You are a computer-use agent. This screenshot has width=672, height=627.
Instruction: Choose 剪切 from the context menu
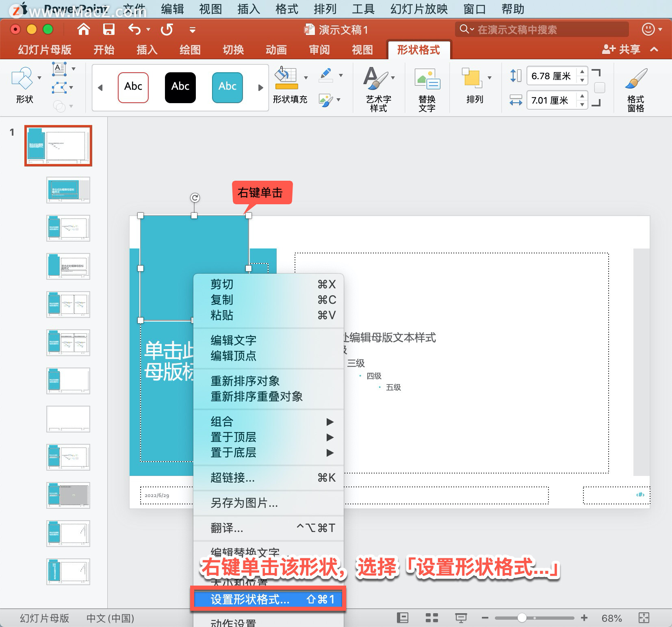[269, 284]
